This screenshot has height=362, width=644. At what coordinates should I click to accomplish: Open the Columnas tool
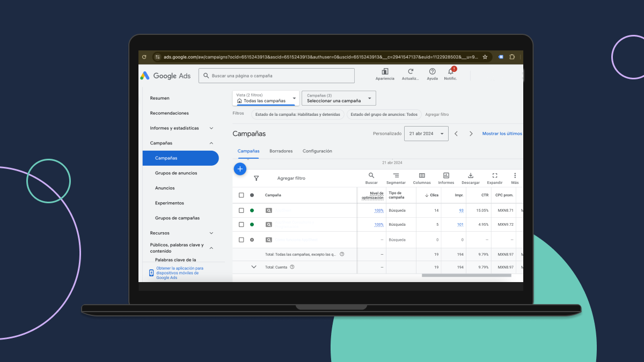[422, 178]
